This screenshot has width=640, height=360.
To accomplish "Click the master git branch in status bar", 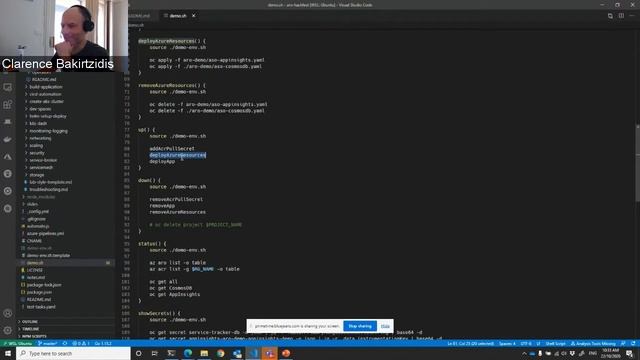I will (x=48, y=343).
